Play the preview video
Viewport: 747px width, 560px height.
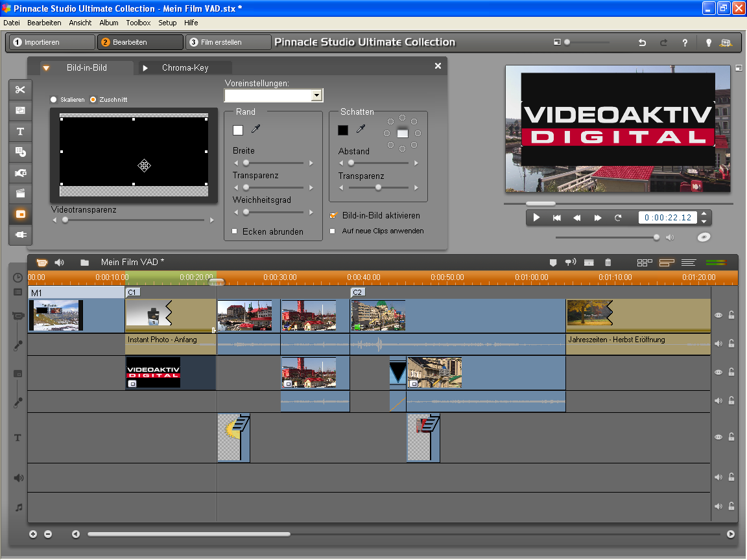536,218
